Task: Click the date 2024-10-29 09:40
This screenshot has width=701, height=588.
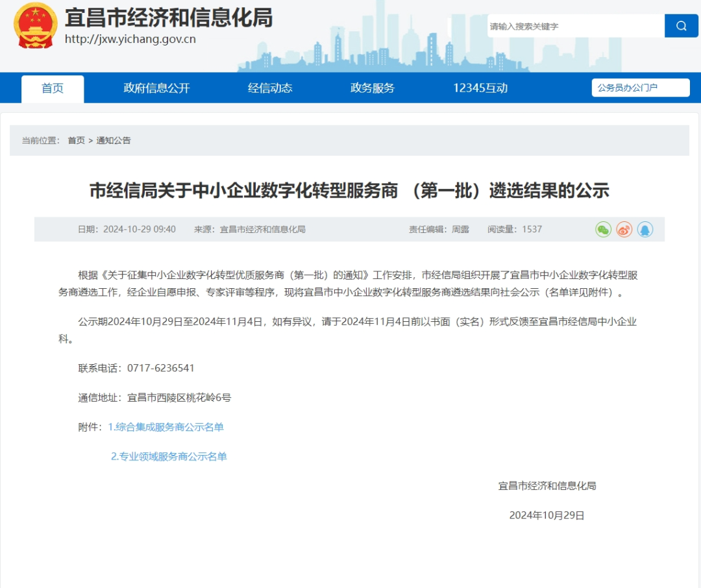Action: (x=140, y=229)
